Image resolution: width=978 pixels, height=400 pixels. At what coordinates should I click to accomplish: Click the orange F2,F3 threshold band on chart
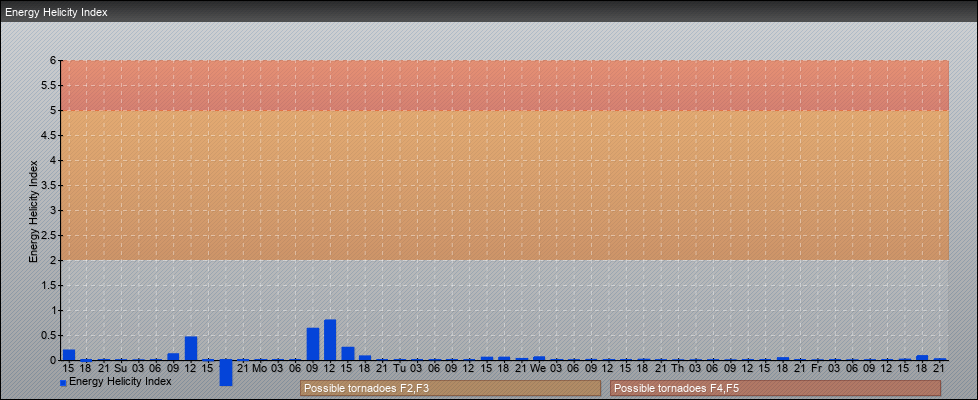click(505, 185)
